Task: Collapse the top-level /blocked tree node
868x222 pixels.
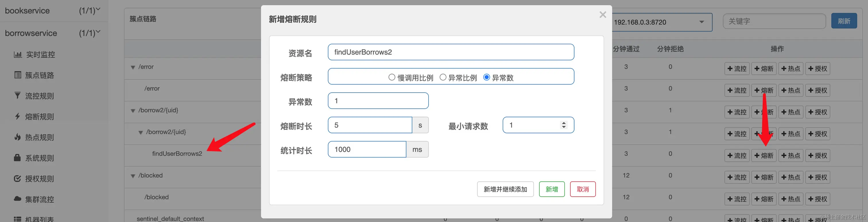Action: pyautogui.click(x=133, y=176)
